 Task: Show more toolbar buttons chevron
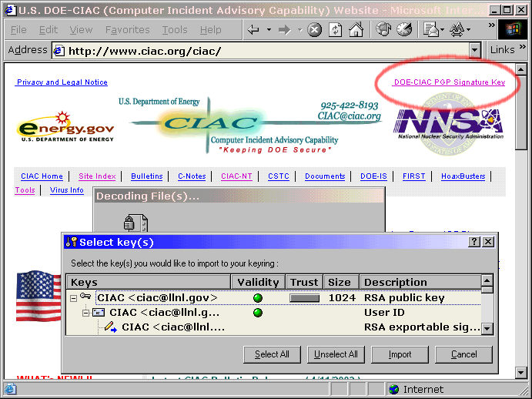point(492,25)
